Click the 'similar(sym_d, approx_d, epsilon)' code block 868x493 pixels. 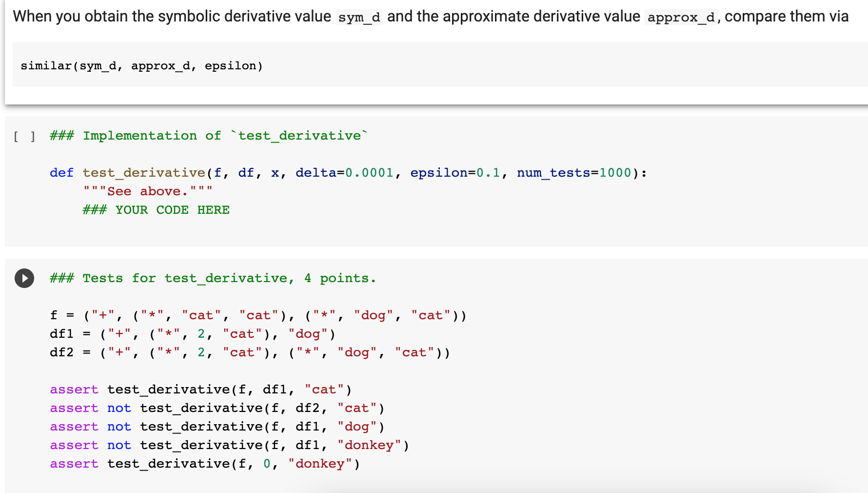pos(440,65)
